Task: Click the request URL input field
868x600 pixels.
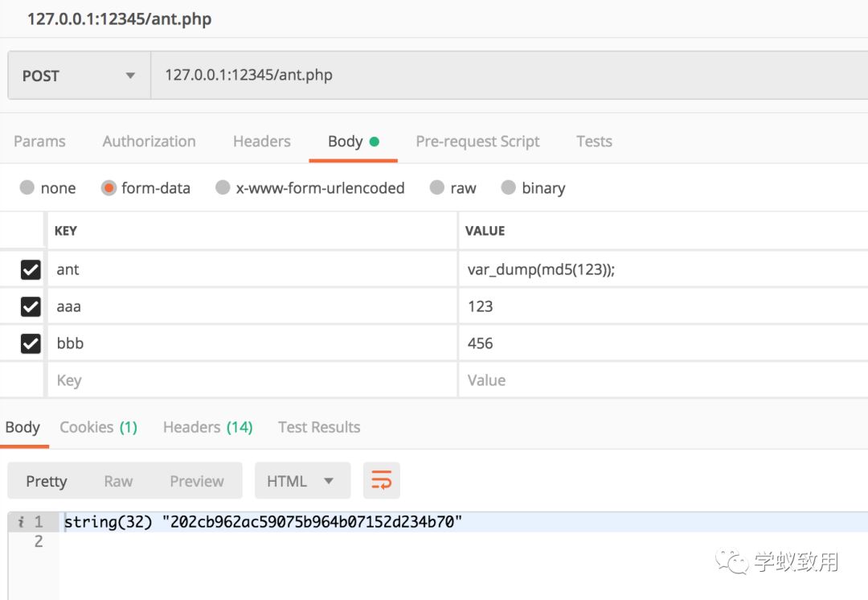Action: point(510,76)
